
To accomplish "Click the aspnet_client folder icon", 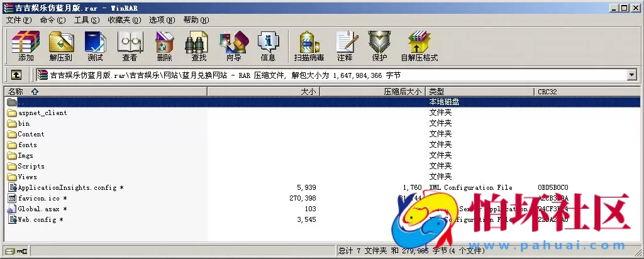I will [x=12, y=113].
